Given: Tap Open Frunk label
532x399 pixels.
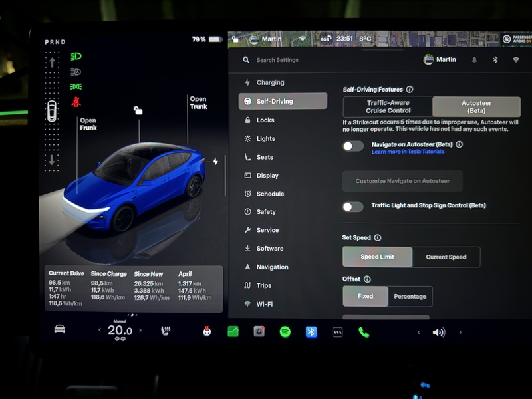Looking at the screenshot, I should 88,124.
